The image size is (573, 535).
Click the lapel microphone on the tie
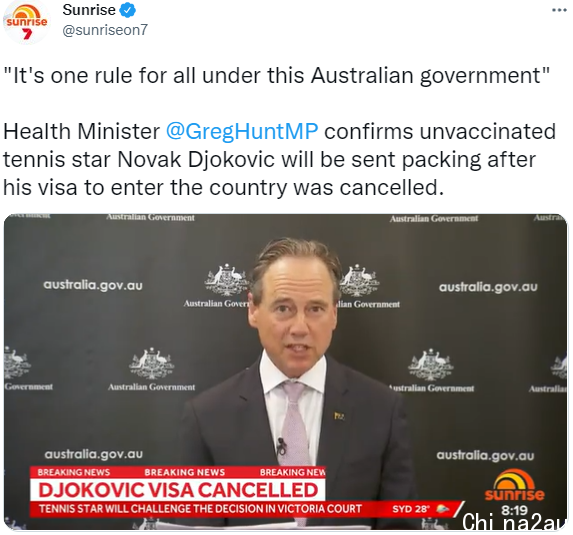point(281,445)
